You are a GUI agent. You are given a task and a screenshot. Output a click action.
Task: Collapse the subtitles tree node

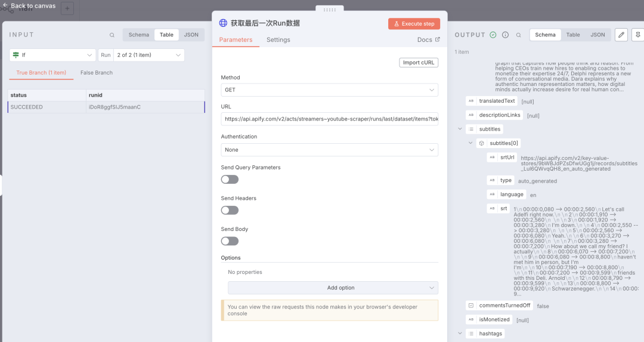pyautogui.click(x=460, y=129)
